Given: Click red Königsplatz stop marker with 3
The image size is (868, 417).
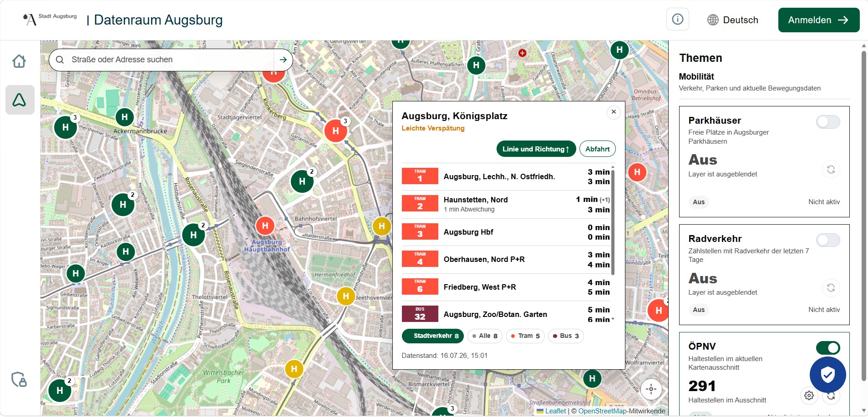Looking at the screenshot, I should coord(336,131).
